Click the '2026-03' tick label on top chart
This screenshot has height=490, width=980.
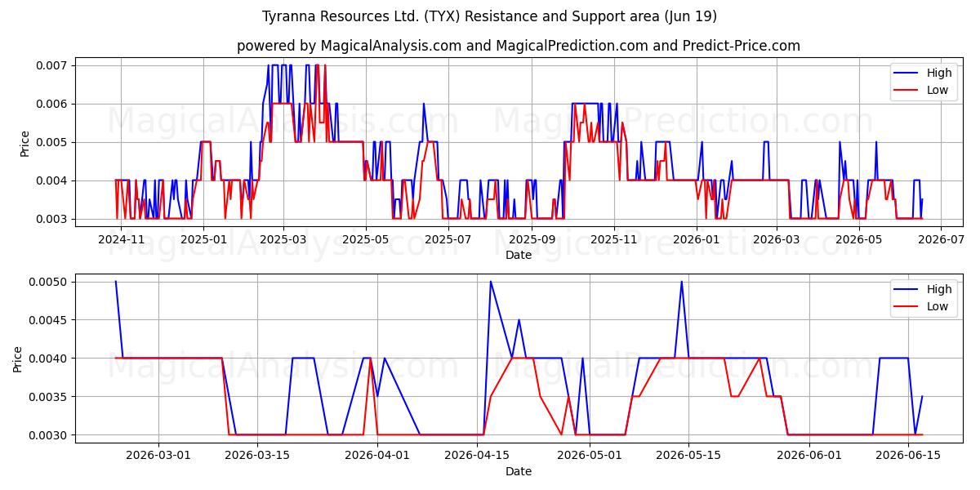click(777, 239)
